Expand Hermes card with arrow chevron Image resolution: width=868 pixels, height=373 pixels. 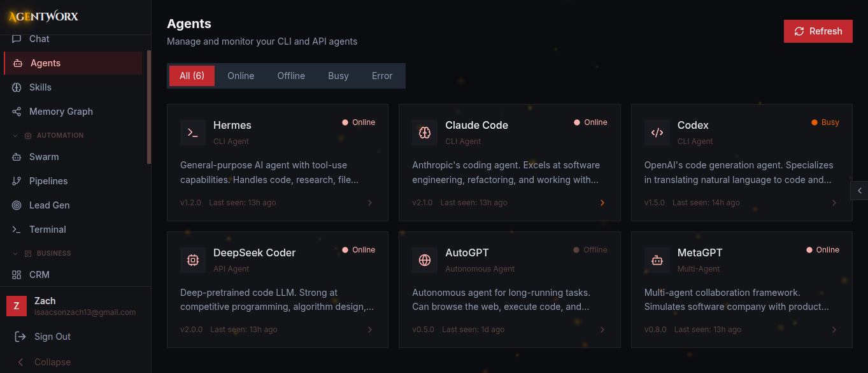pos(370,203)
